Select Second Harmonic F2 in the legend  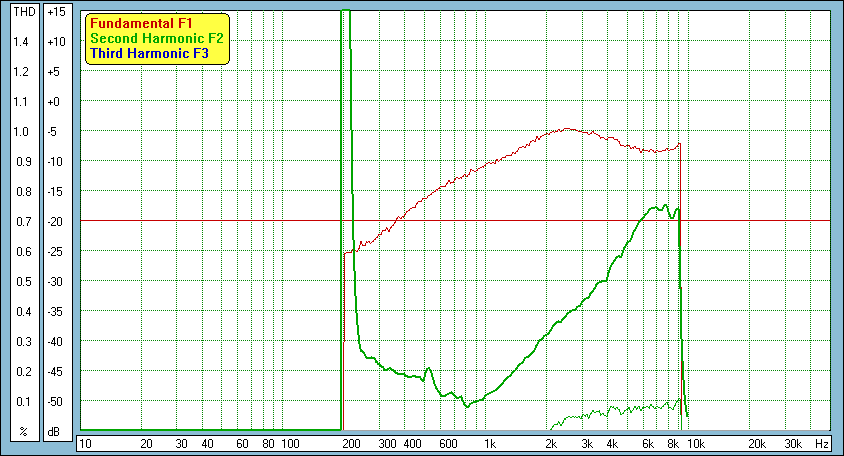[156, 38]
